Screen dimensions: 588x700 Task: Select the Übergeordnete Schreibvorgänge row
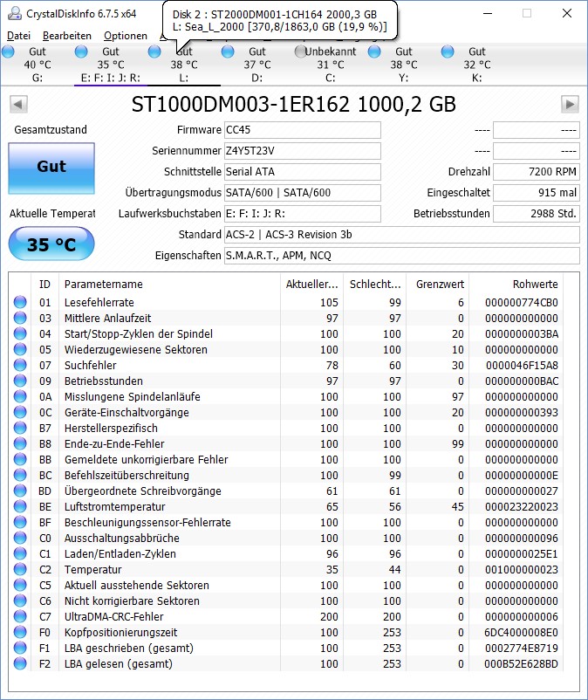point(288,491)
